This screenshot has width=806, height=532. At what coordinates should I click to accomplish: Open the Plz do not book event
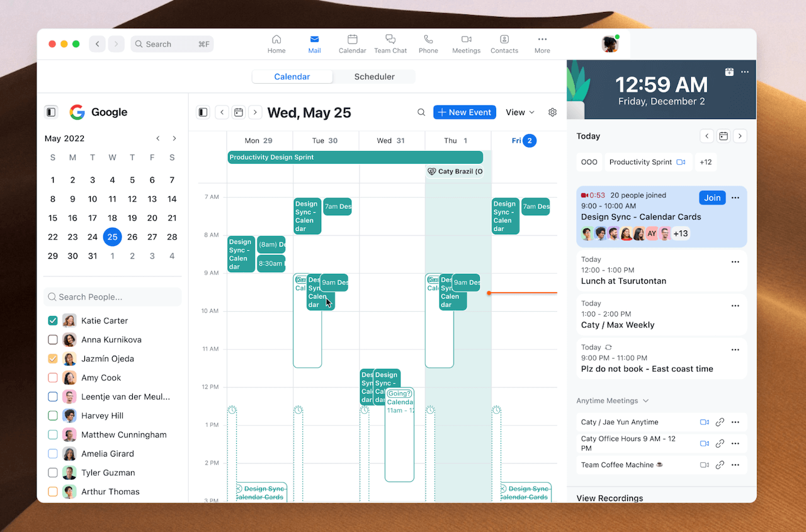662,358
